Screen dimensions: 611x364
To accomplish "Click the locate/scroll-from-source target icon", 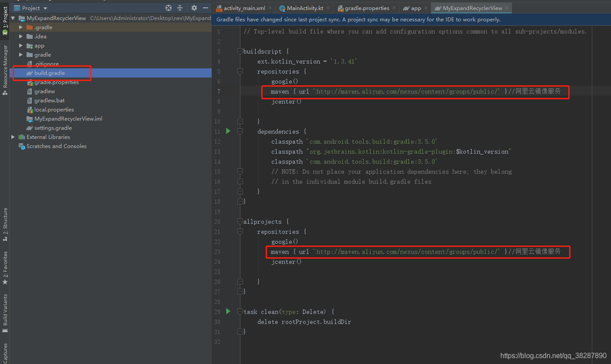I will pos(169,8).
